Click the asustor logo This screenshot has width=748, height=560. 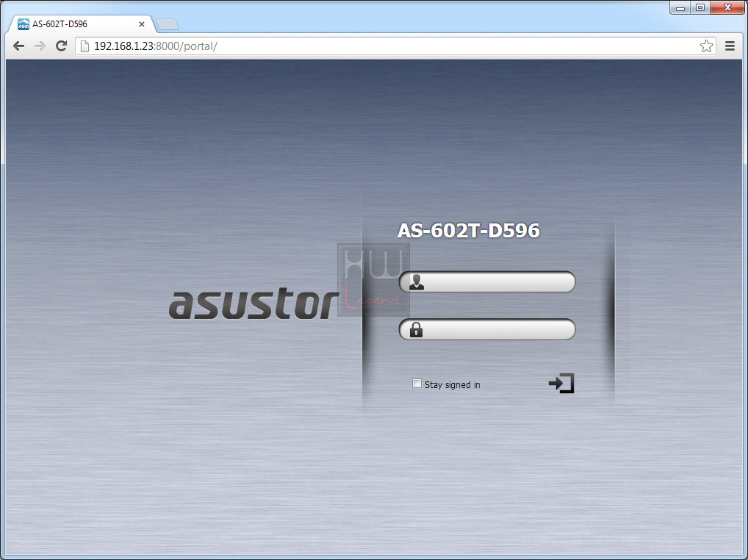coord(253,304)
